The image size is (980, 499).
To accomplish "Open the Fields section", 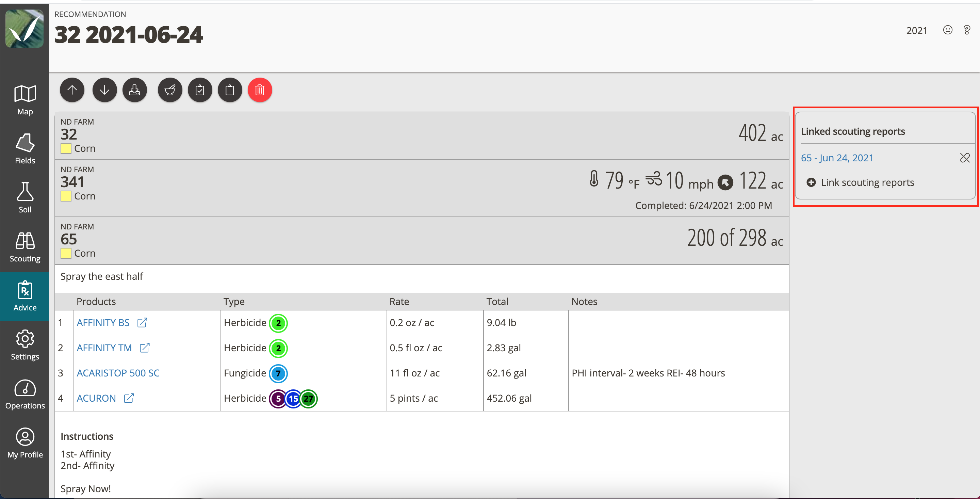I will (25, 149).
